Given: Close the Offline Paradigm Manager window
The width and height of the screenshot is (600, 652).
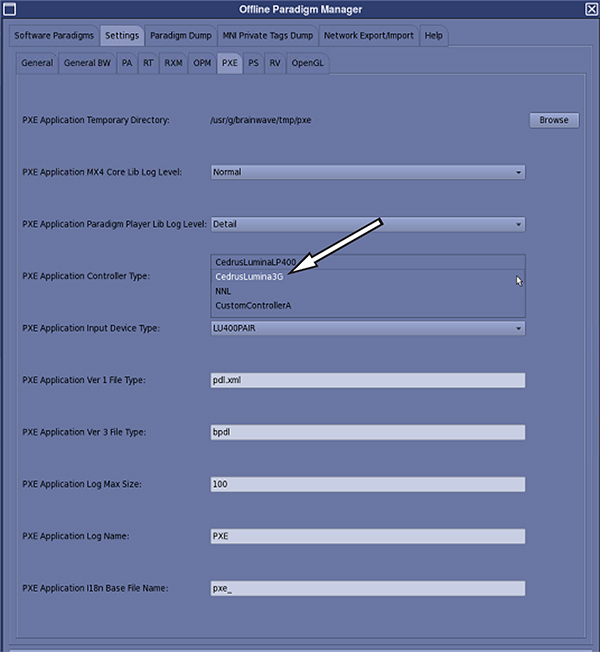Looking at the screenshot, I should (590, 10).
